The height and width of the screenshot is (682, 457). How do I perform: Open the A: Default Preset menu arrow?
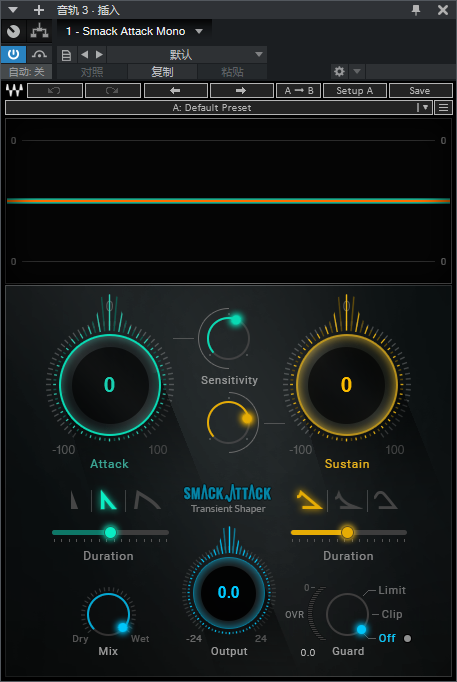425,107
